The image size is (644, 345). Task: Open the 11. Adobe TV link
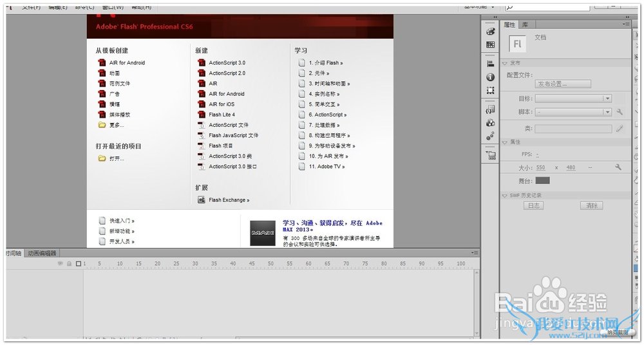tap(327, 166)
